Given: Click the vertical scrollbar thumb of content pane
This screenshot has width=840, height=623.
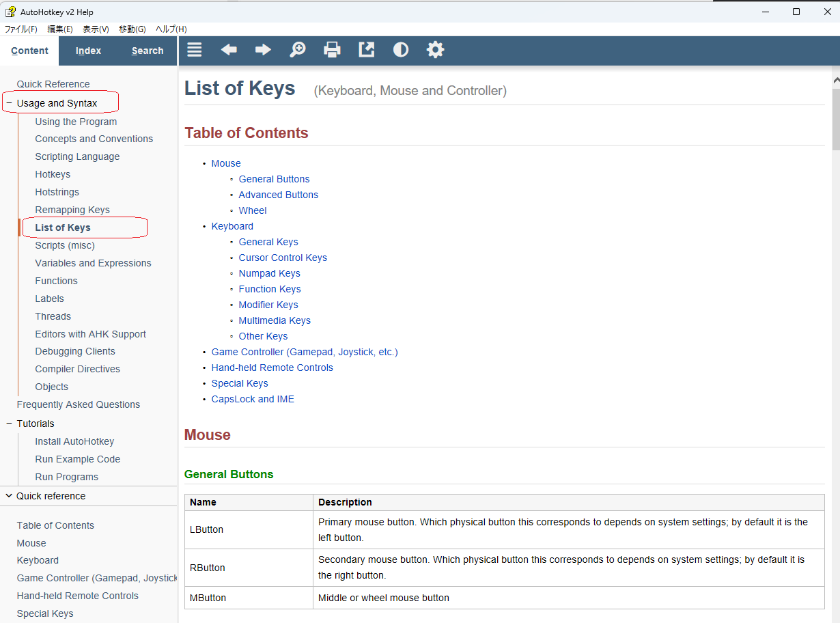Looking at the screenshot, I should 835,117.
